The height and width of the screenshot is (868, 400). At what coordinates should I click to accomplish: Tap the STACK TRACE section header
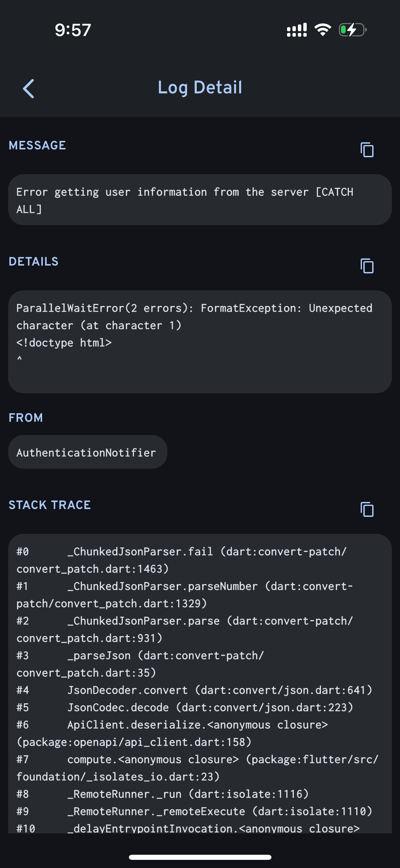coord(50,505)
